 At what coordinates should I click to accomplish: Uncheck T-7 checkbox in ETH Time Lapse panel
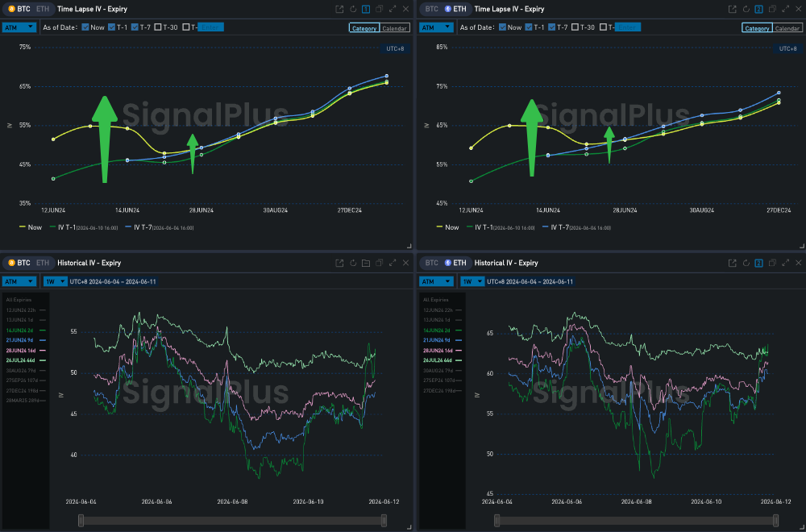(552, 27)
